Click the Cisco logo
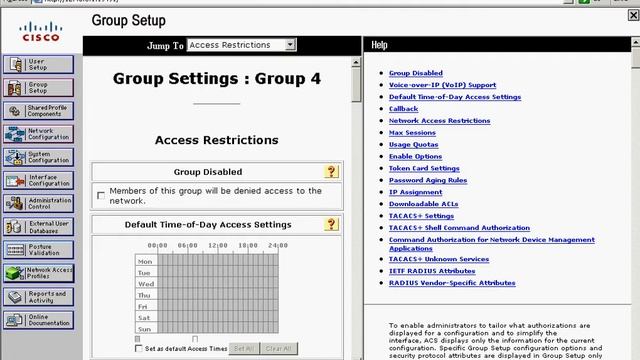This screenshot has height=360, width=640. 41,32
